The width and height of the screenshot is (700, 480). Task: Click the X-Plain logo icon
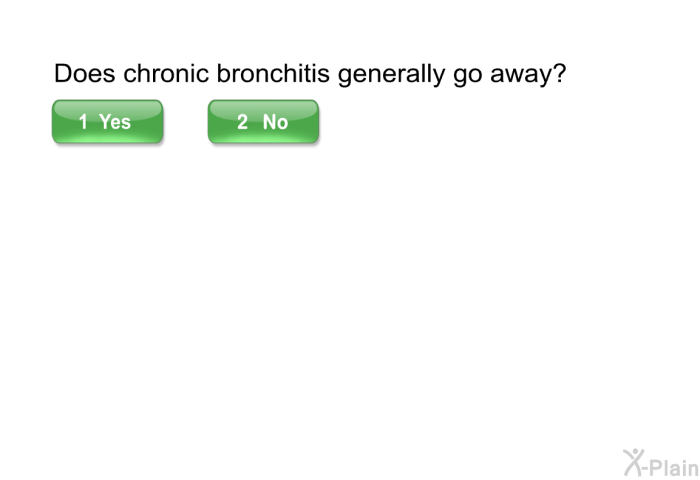(661, 463)
